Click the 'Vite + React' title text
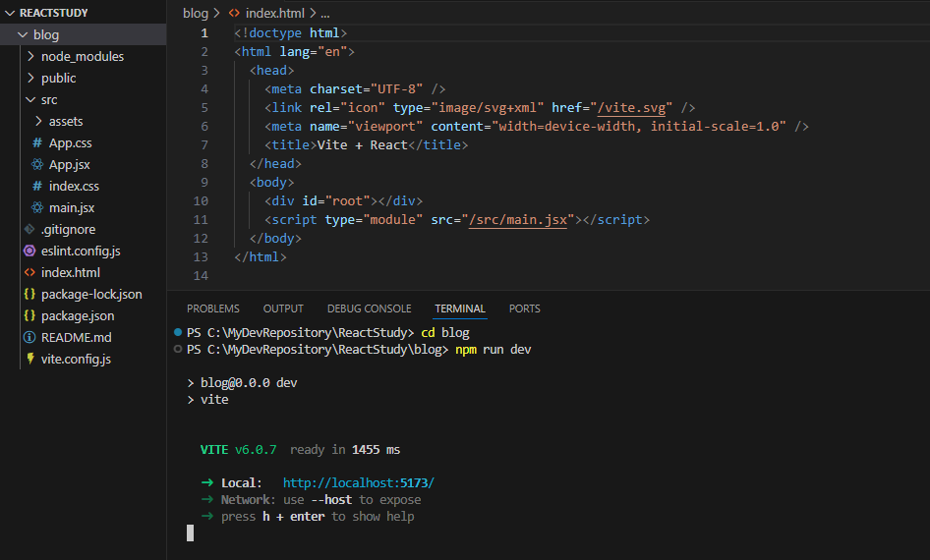 tap(362, 145)
